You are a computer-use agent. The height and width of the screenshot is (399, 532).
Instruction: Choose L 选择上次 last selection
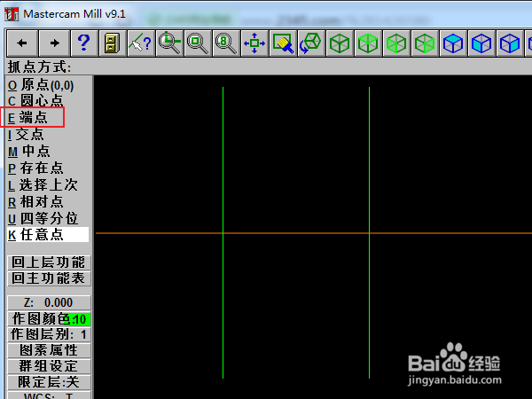[43, 185]
